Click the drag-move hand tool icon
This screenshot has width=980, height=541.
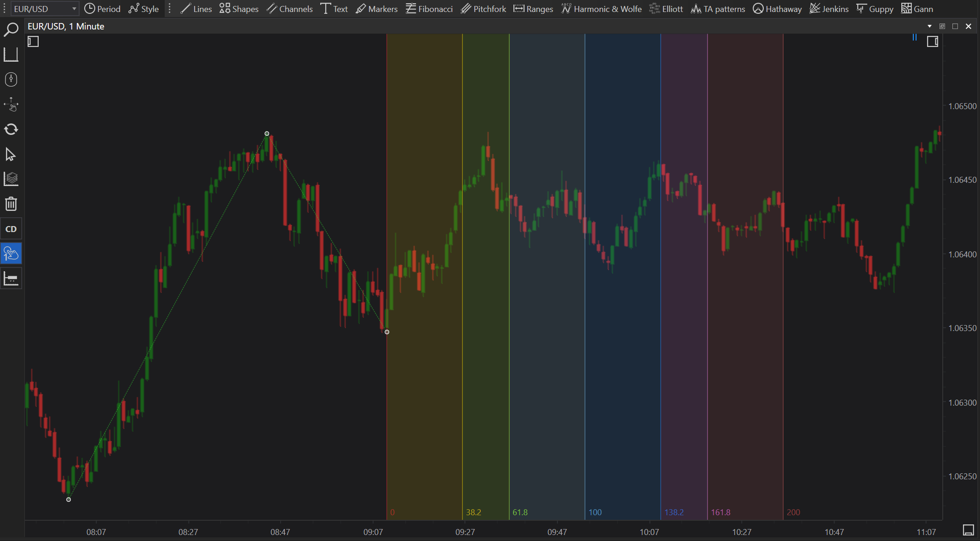(x=11, y=105)
